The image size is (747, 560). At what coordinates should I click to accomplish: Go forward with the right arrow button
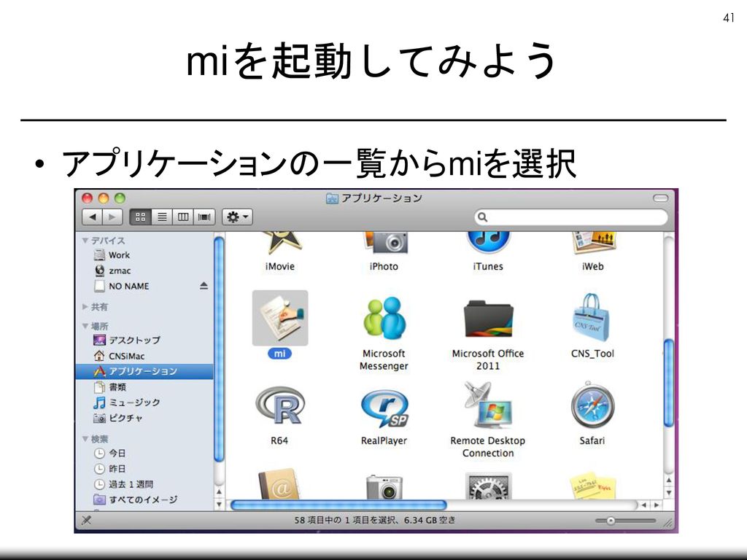[112, 217]
